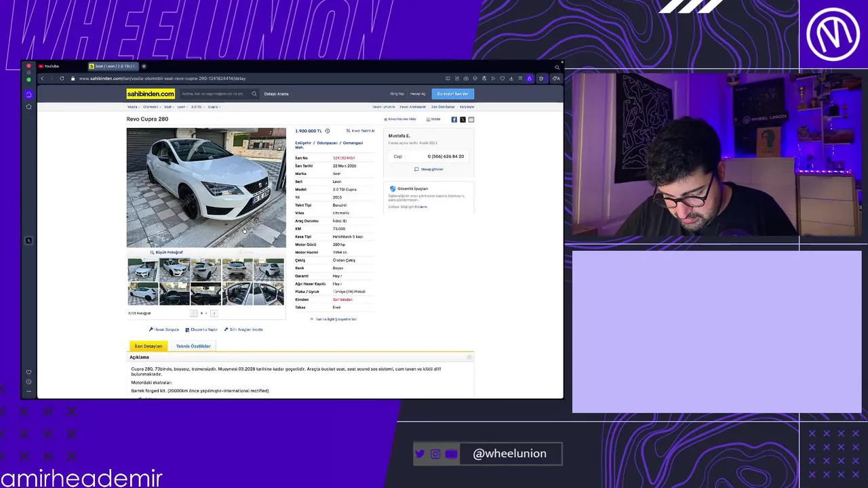Click Sıfır Araçları İncele link
This screenshot has width=868, height=488.
tap(243, 329)
